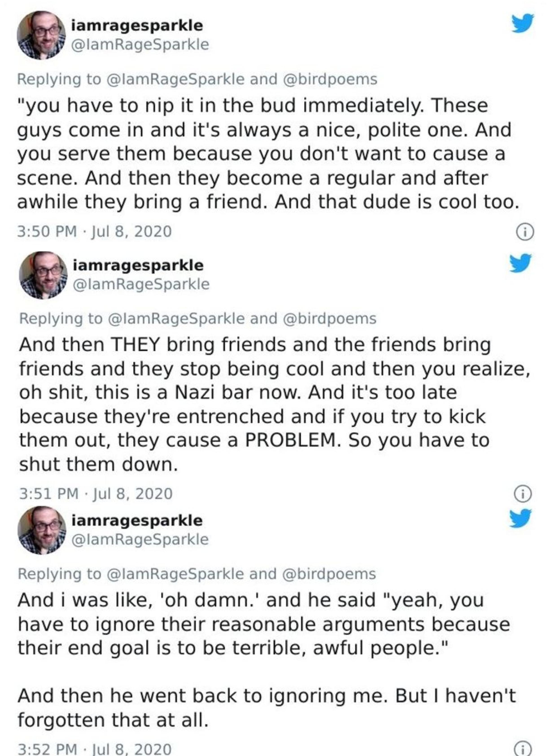Open the 3:50 PM · Jul 8, 2020 timestamp
This screenshot has width=552, height=756.
[95, 232]
